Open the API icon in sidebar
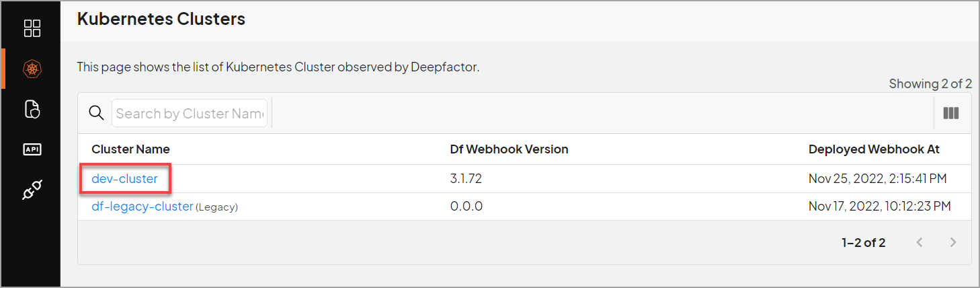 [32, 149]
